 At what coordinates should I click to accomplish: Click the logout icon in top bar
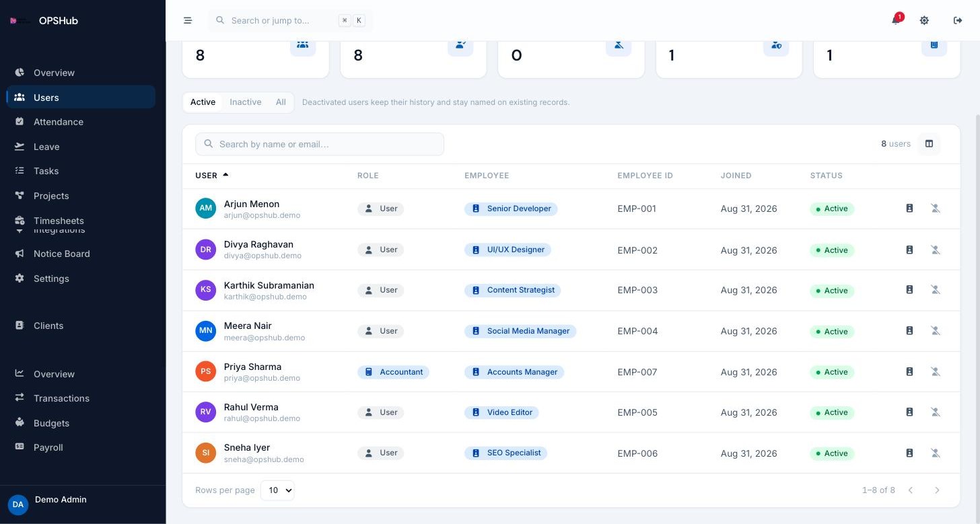coord(958,20)
